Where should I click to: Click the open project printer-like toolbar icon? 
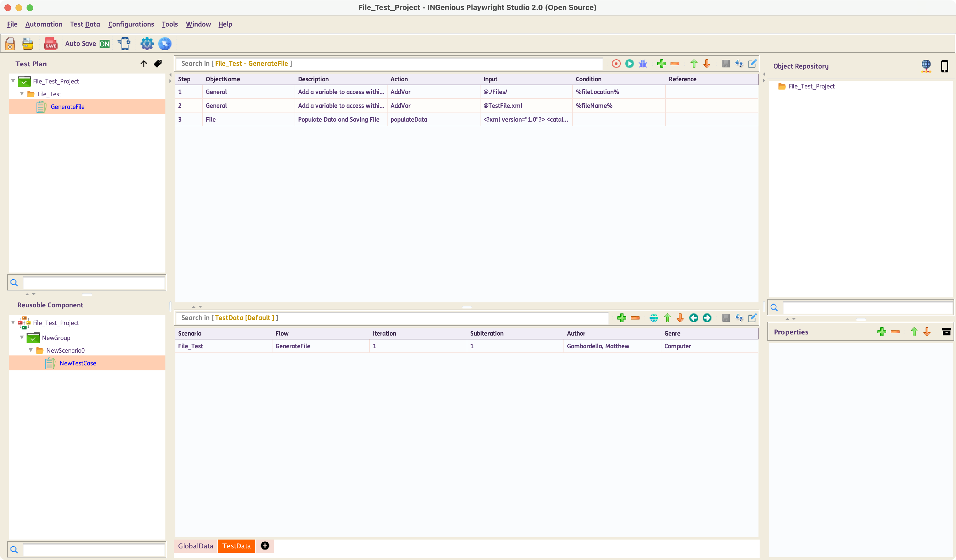(28, 44)
